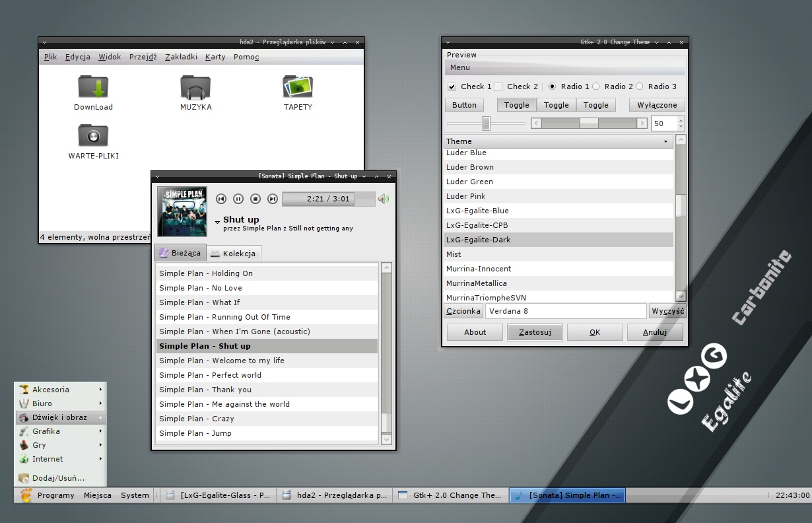
Task: Expand the Dźwięk i obraz submenu
Action: tap(101, 417)
